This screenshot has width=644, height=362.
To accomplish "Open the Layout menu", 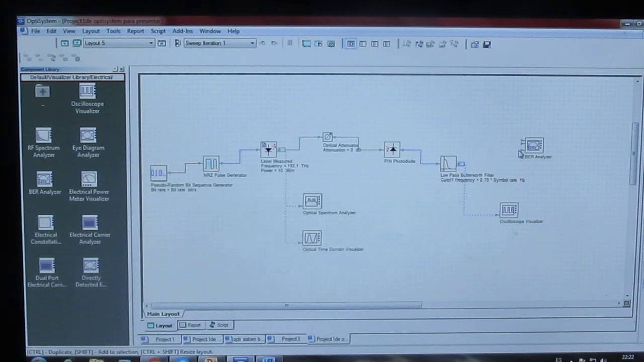I will (x=91, y=31).
